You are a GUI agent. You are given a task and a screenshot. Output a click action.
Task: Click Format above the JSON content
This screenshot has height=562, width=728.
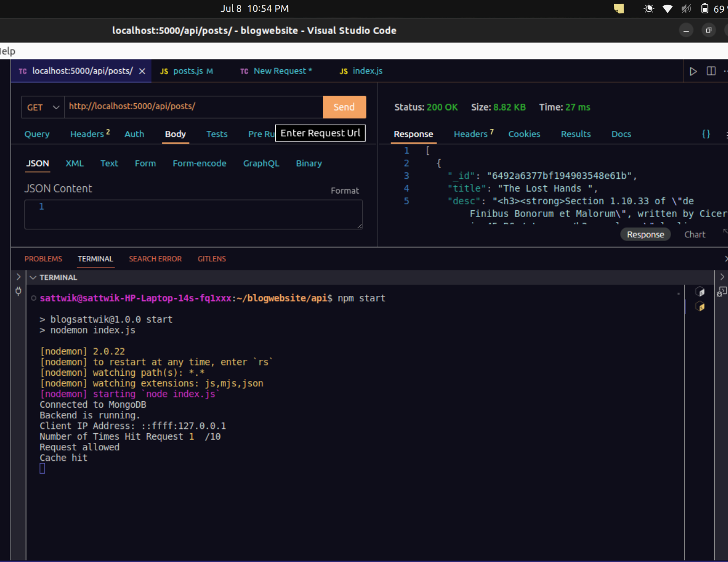pos(345,191)
